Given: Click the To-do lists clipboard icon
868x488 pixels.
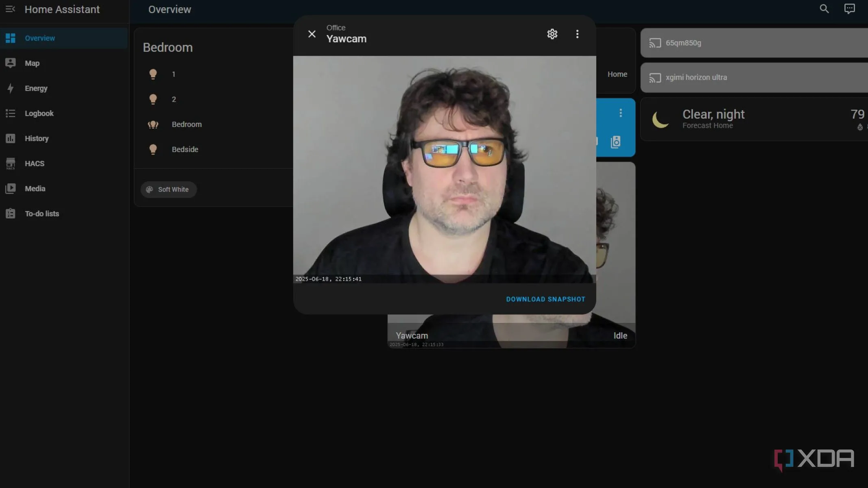Looking at the screenshot, I should [x=11, y=213].
